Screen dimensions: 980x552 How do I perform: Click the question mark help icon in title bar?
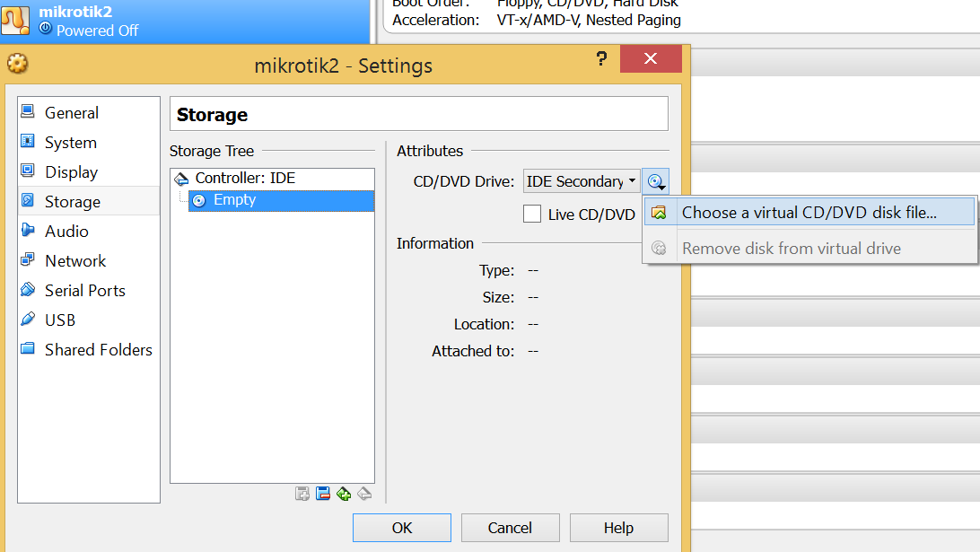click(601, 58)
